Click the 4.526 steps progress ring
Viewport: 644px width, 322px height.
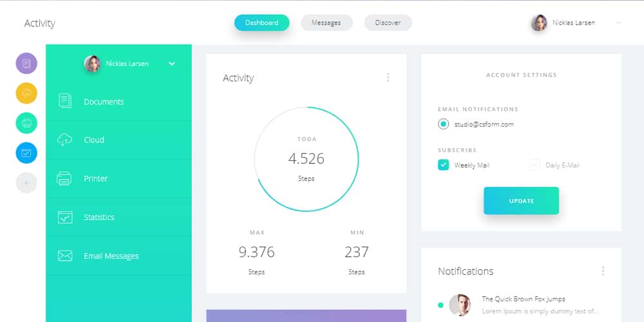pos(307,159)
